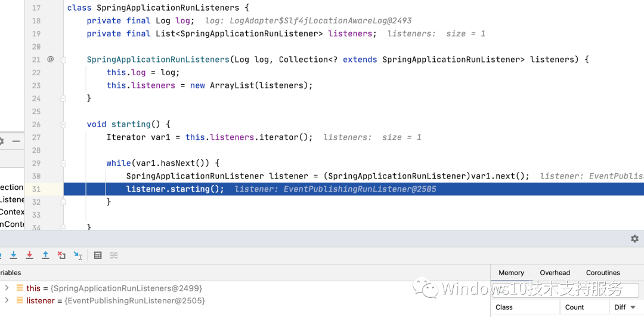Click 'var1.next()' on line 30
The width and height of the screenshot is (644, 317).
tap(498, 176)
